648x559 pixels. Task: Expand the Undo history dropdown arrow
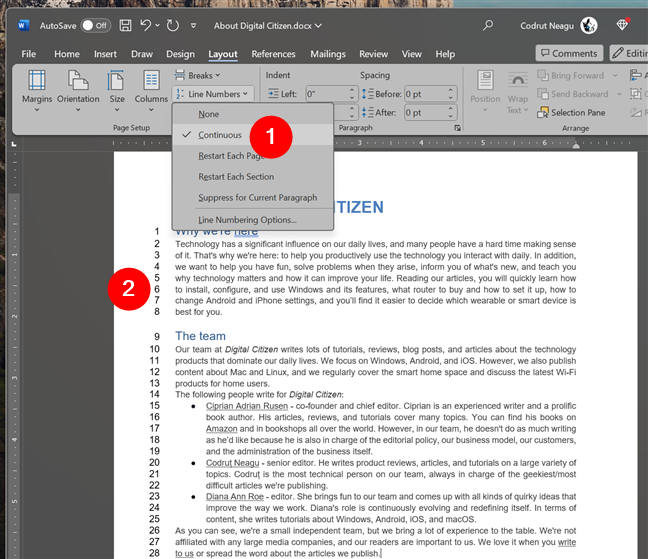pos(157,26)
